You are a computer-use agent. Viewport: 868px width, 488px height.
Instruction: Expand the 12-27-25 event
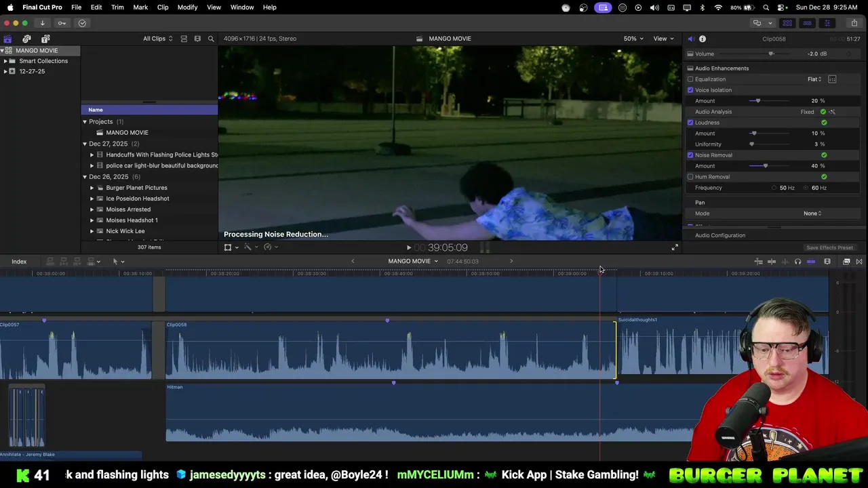click(5, 71)
